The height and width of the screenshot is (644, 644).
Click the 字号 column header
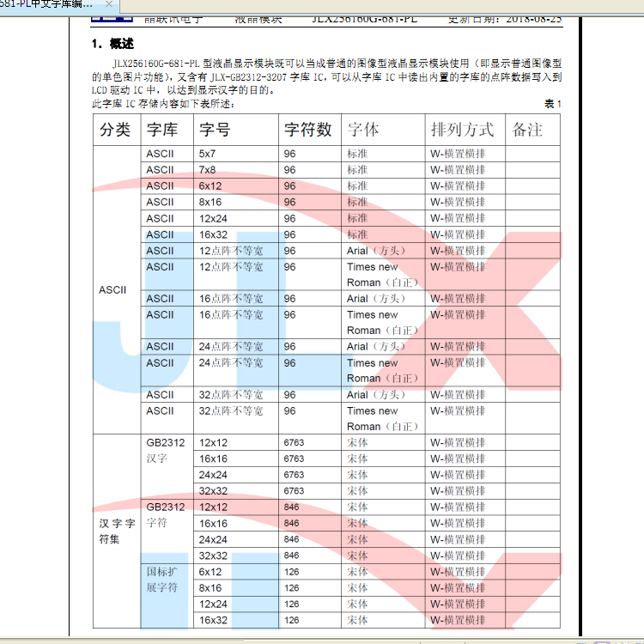pyautogui.click(x=215, y=130)
